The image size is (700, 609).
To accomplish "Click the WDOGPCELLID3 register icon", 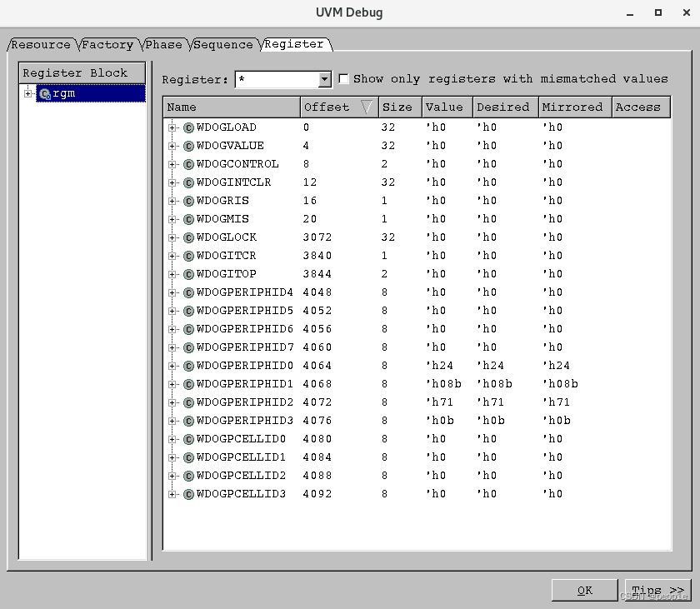I will 188,494.
